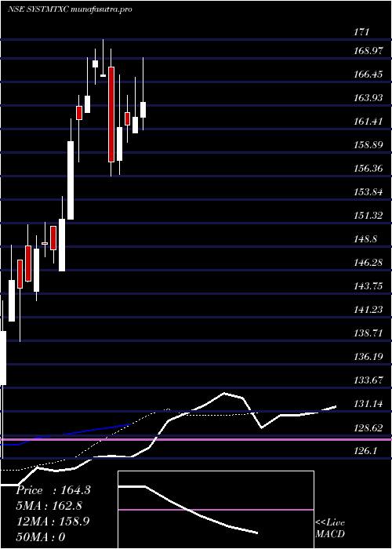Click the 158.89 price axis label

[x=368, y=145]
